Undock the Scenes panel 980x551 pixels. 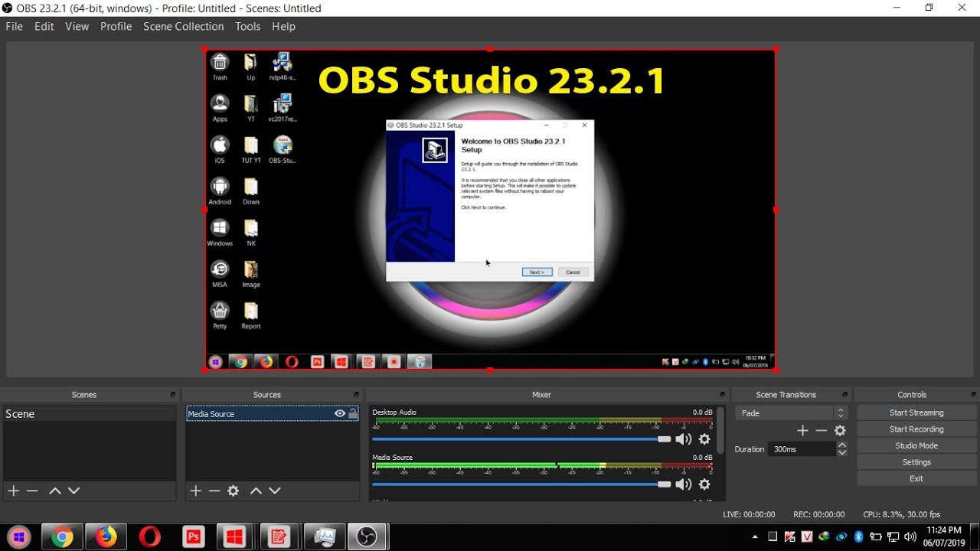(173, 395)
